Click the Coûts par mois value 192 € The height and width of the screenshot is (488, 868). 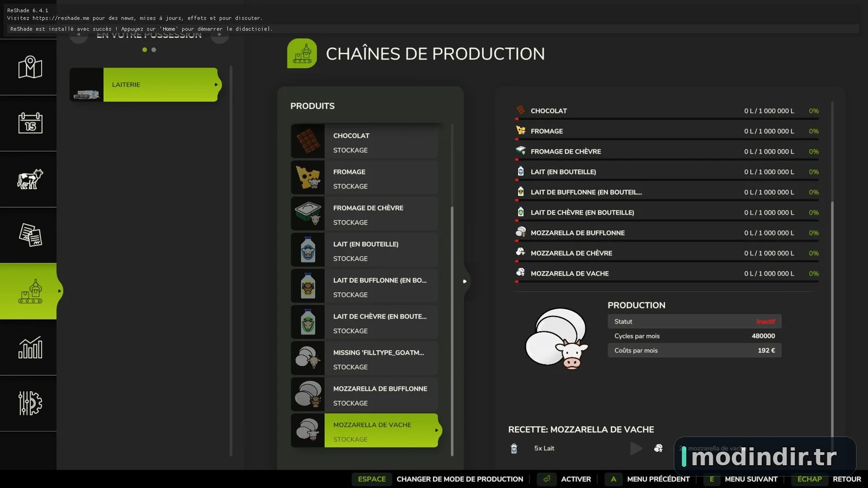(767, 350)
